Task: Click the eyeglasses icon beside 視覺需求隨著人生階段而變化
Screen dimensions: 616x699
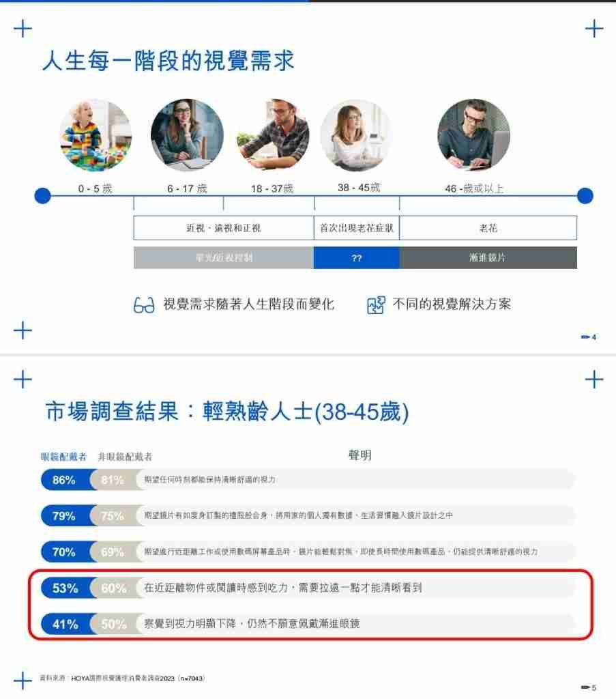Action: [x=144, y=305]
